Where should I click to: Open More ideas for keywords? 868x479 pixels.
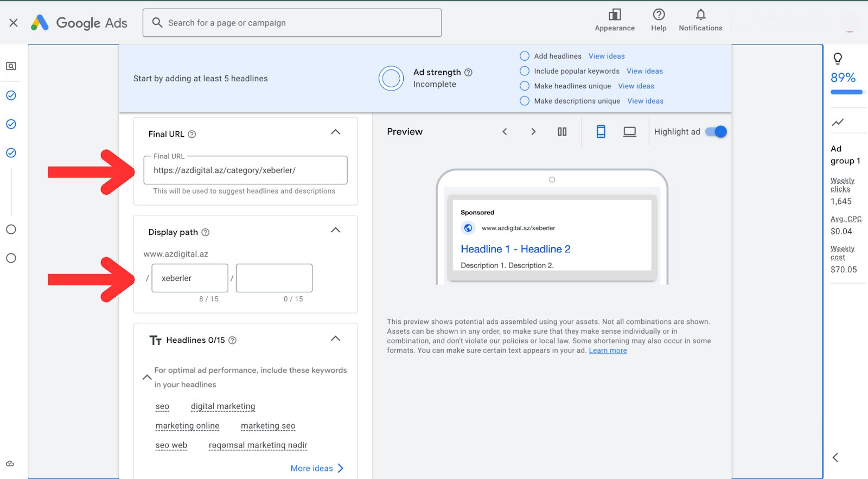317,468
